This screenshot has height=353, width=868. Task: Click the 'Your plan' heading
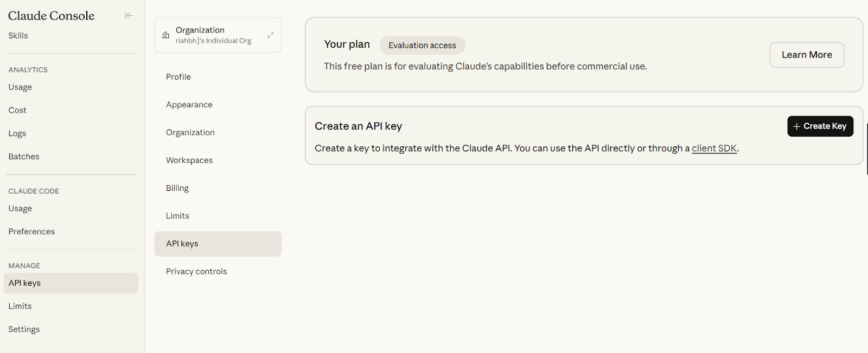tap(347, 44)
